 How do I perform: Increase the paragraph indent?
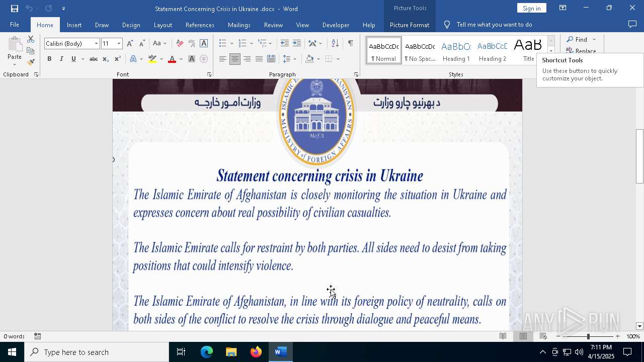[297, 44]
